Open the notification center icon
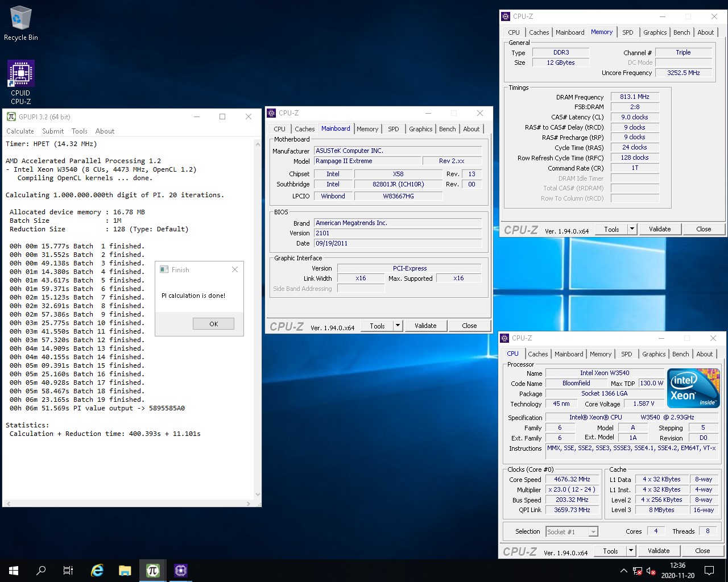Image resolution: width=728 pixels, height=582 pixels. (709, 571)
